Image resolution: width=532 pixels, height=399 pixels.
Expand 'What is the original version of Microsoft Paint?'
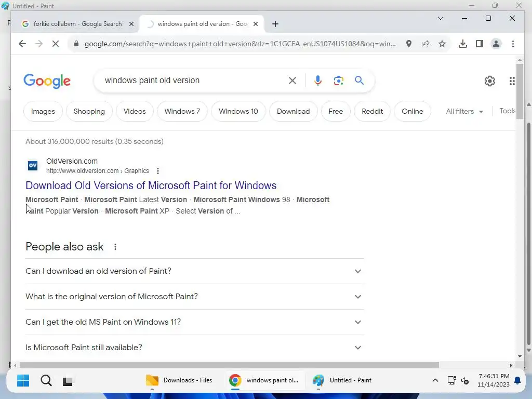(x=194, y=297)
